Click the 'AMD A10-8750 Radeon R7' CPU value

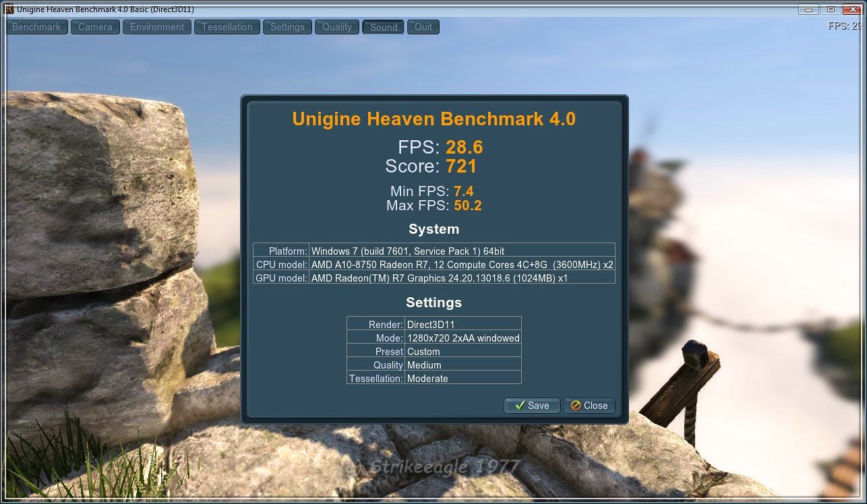coord(462,264)
